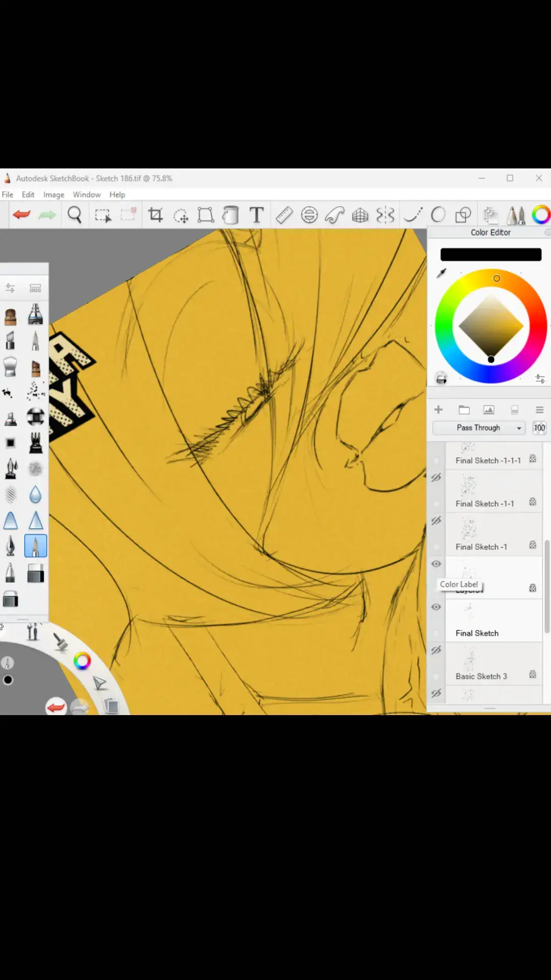Viewport: 551px width, 980px height.
Task: Enable the Symmetry tool
Action: pyautogui.click(x=385, y=215)
